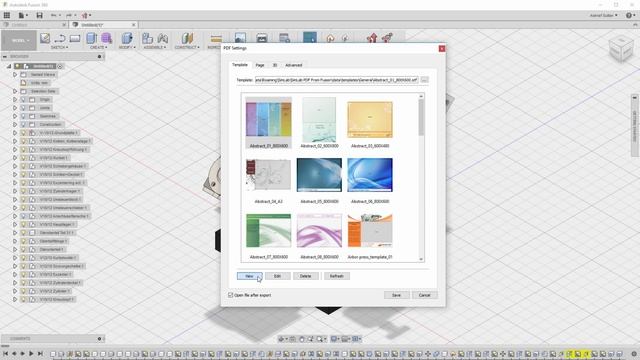
Task: Open the MODIFY dropdown menu
Action: (x=127, y=47)
